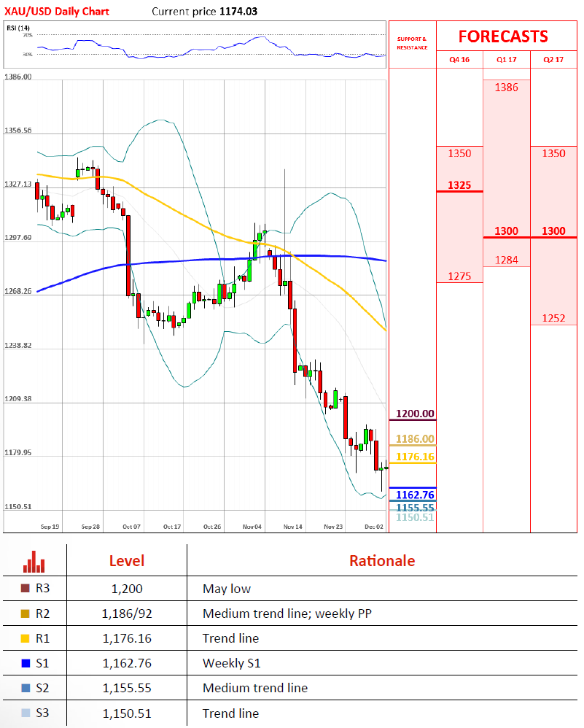Click the current price 1174.03 value
The image size is (584, 728).
coord(238,11)
